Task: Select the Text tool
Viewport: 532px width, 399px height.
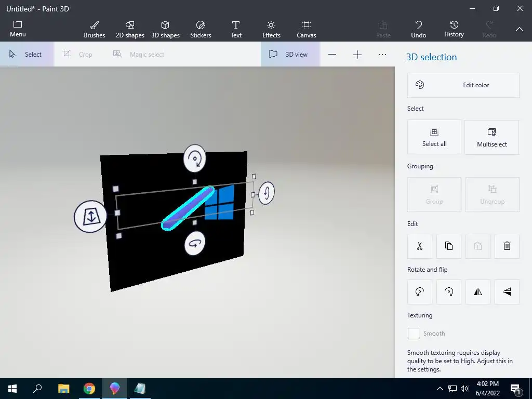Action: click(x=236, y=30)
